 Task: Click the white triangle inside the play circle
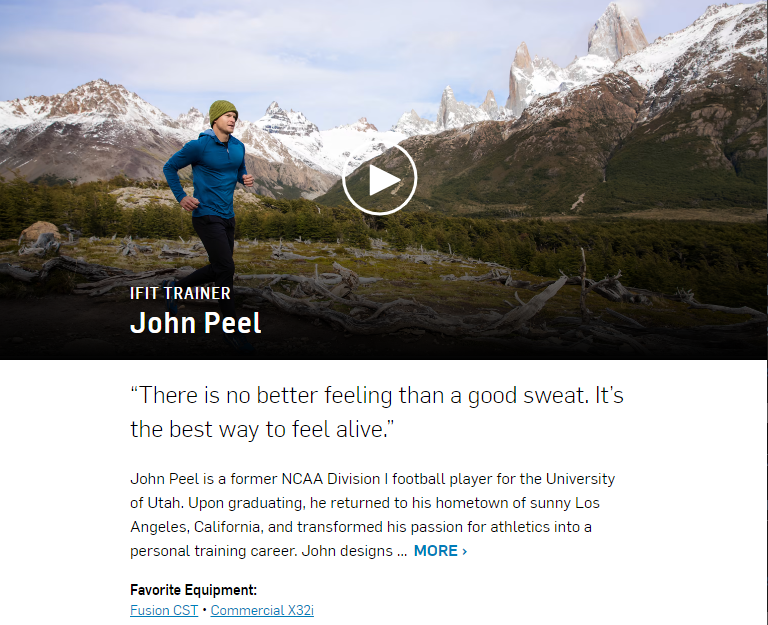[x=384, y=180]
